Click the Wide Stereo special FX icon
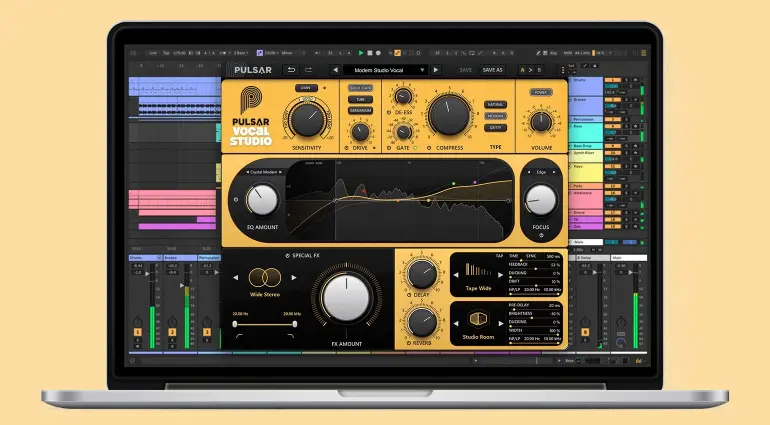Screen dimensions: 770x425 click(263, 277)
